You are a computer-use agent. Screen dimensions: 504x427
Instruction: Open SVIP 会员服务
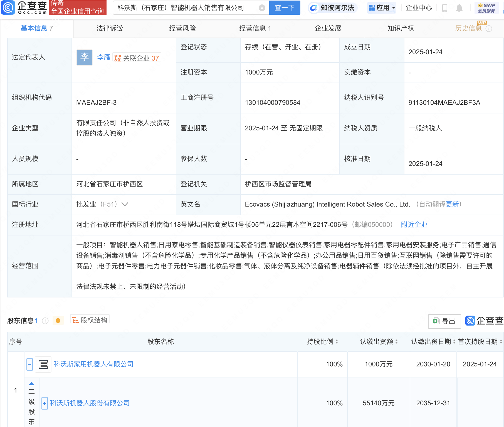tap(486, 8)
